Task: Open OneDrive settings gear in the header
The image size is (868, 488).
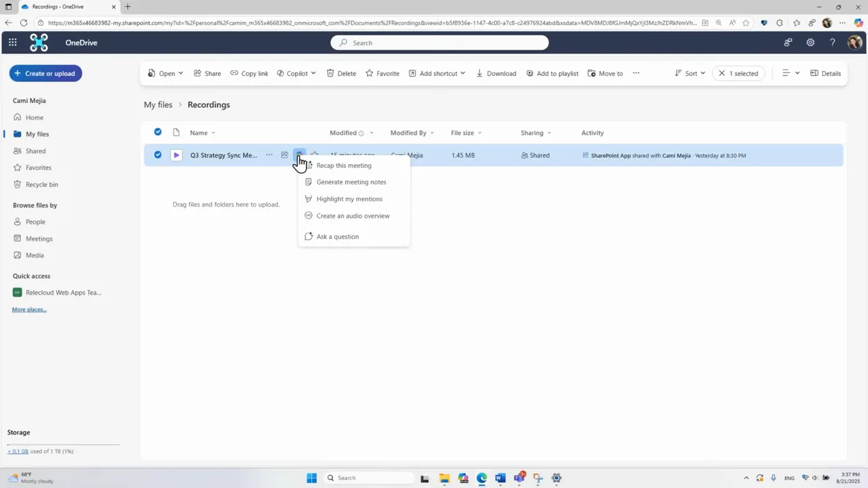Action: [x=810, y=43]
